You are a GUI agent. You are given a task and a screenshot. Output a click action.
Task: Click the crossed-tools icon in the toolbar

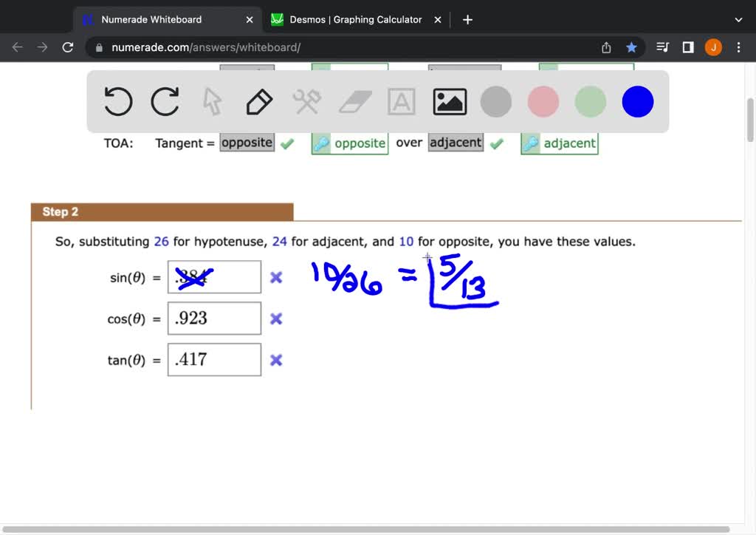click(x=306, y=102)
